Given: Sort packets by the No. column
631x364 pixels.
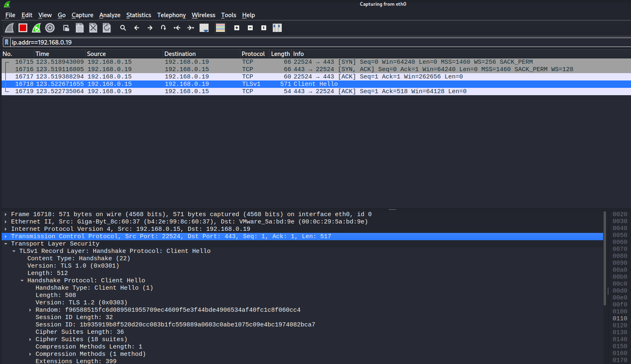Looking at the screenshot, I should [x=18, y=54].
